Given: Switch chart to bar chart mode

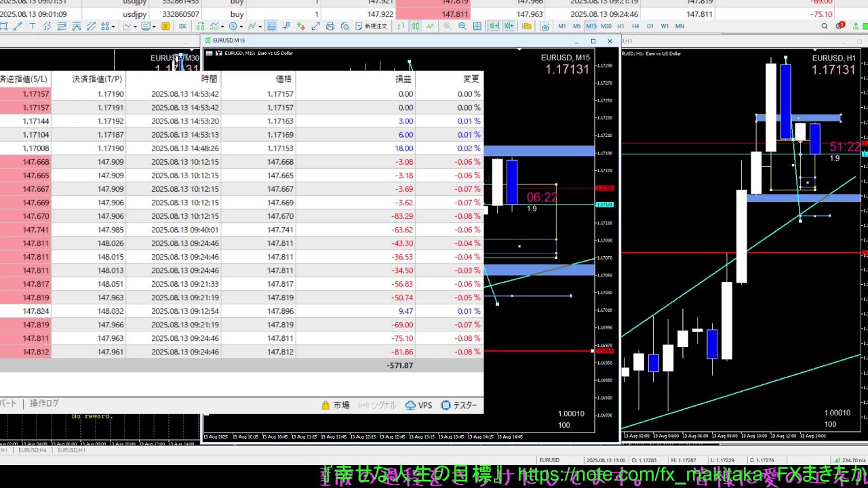Looking at the screenshot, I should click(401, 26).
